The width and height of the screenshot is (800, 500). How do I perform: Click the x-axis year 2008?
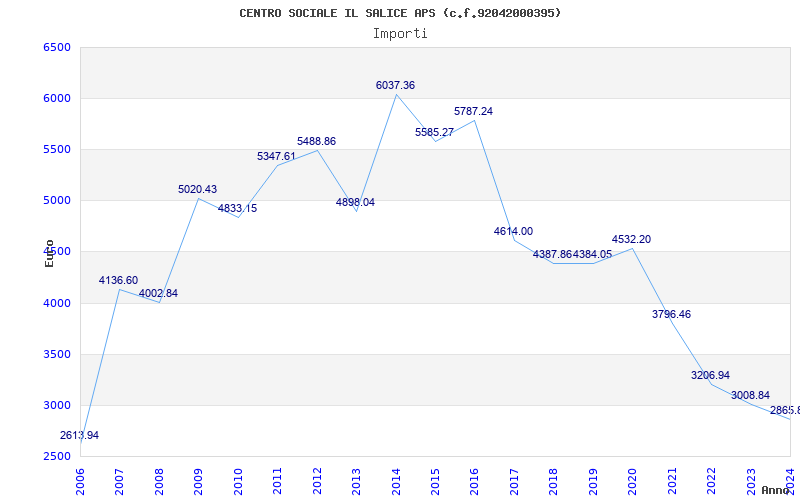(159, 482)
